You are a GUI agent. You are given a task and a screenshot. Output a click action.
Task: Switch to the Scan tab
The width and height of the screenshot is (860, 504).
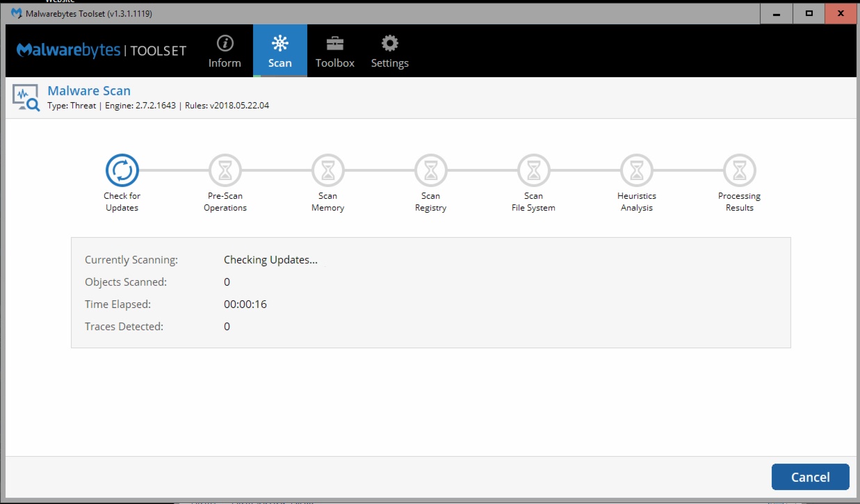point(280,51)
